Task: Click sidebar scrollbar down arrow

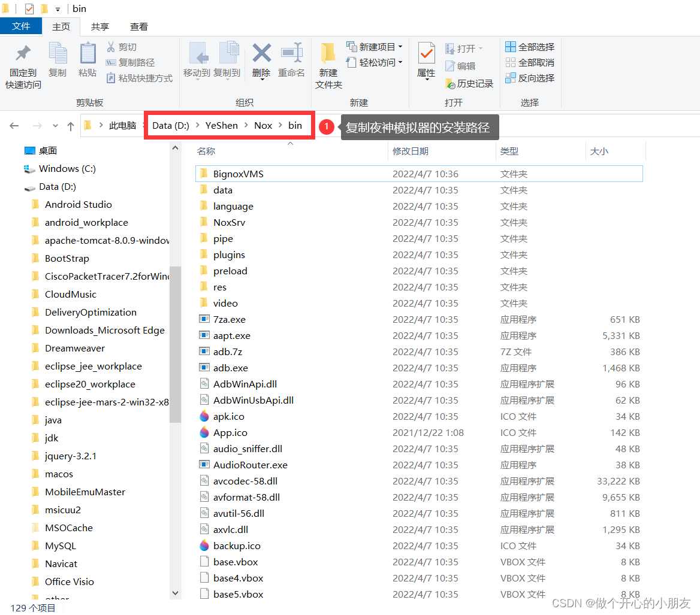Action: coord(175,593)
